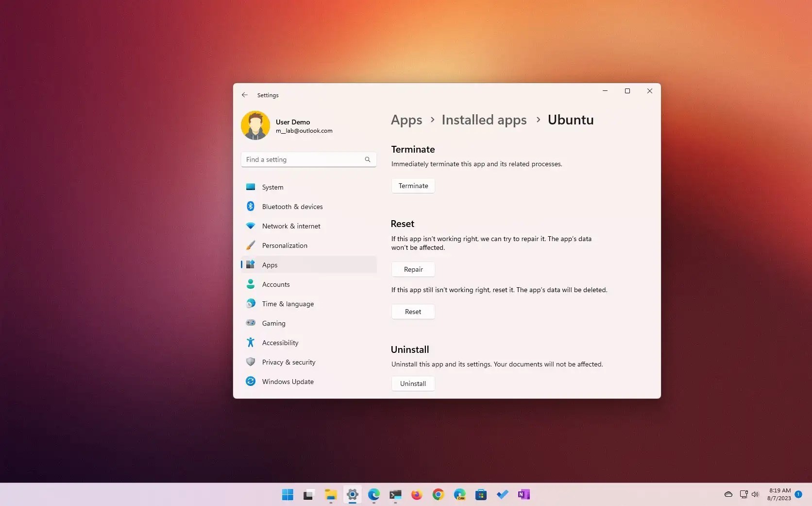Open Privacy & security shield icon
The image size is (812, 506).
coord(251,362)
